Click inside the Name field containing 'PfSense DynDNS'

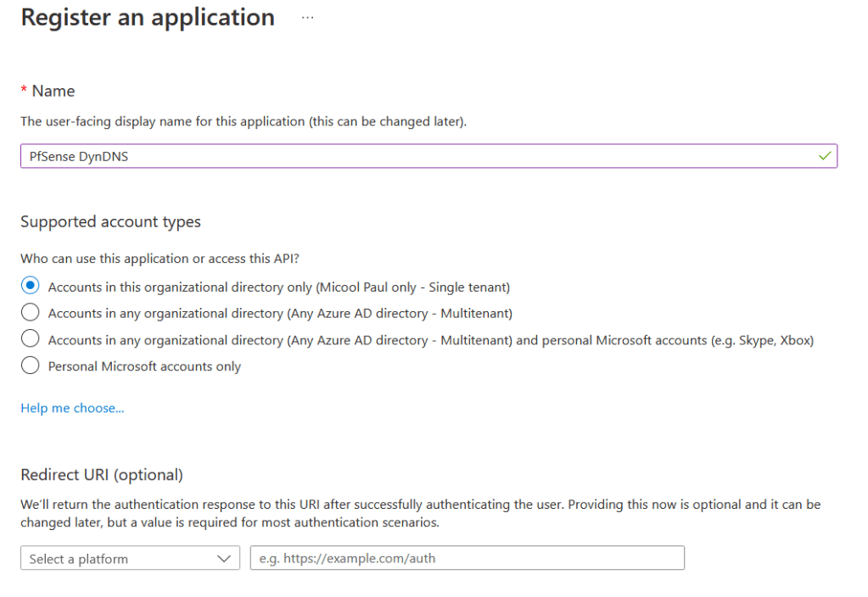pyautogui.click(x=339, y=156)
